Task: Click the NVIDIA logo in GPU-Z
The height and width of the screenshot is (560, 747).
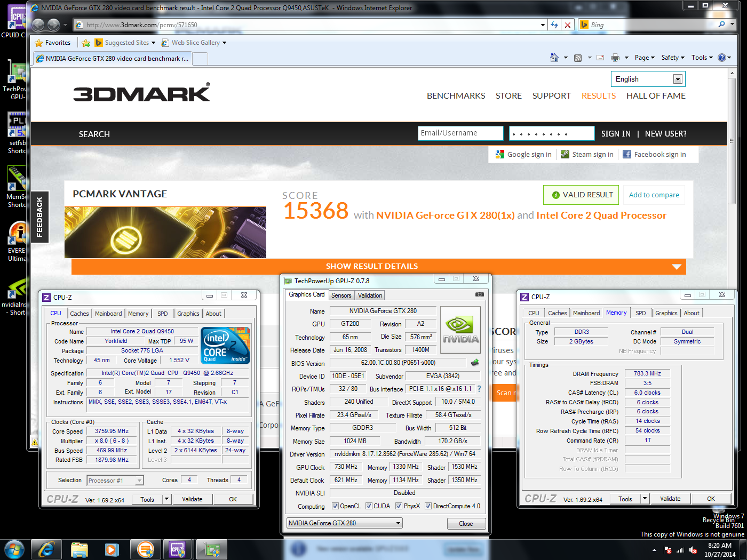Action: click(460, 329)
